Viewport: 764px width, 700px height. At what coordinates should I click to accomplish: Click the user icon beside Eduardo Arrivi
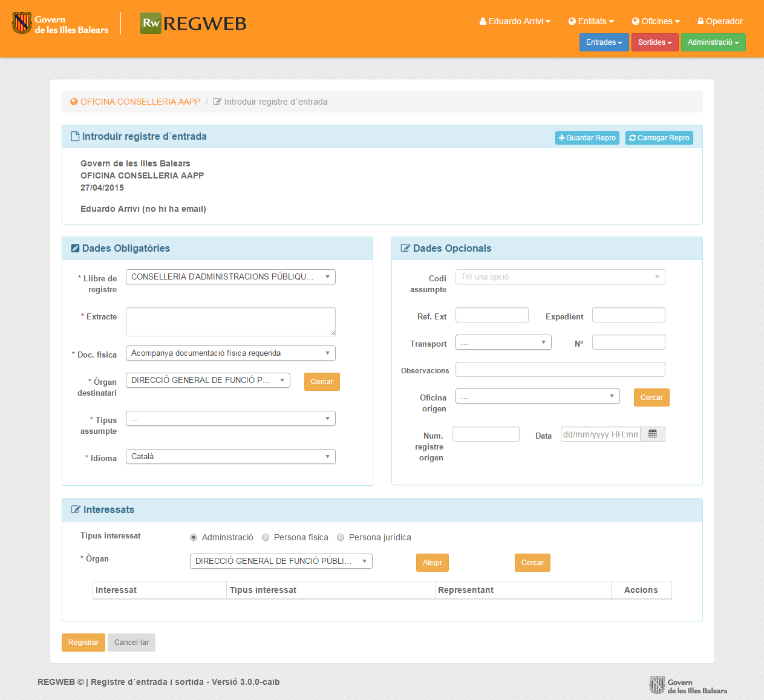click(x=483, y=21)
